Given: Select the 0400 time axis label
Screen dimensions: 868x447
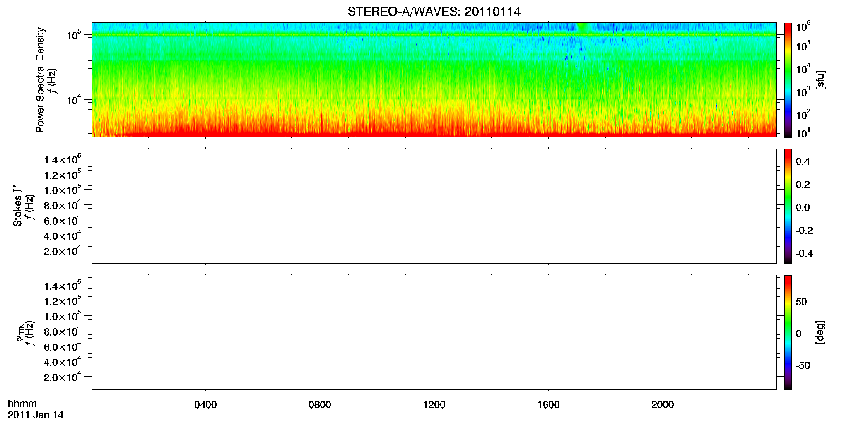Looking at the screenshot, I should [205, 405].
